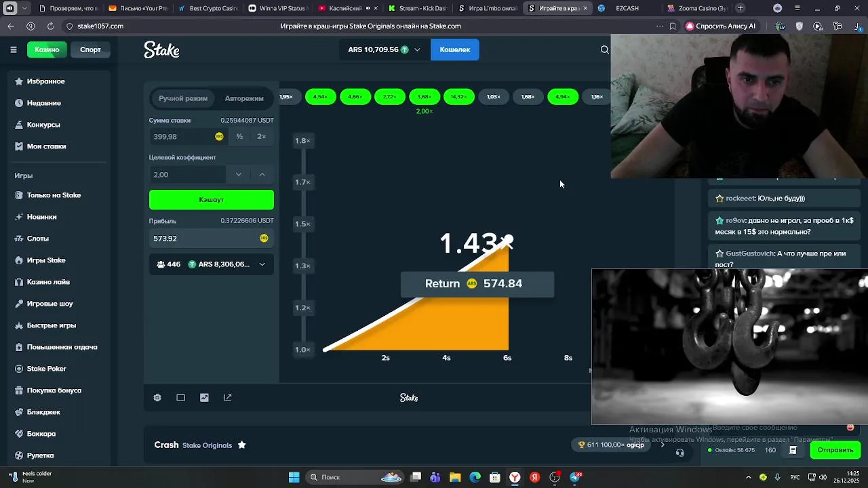This screenshot has width=868, height=488.
Task: Open the 1,03× previous round result
Action: click(x=494, y=97)
